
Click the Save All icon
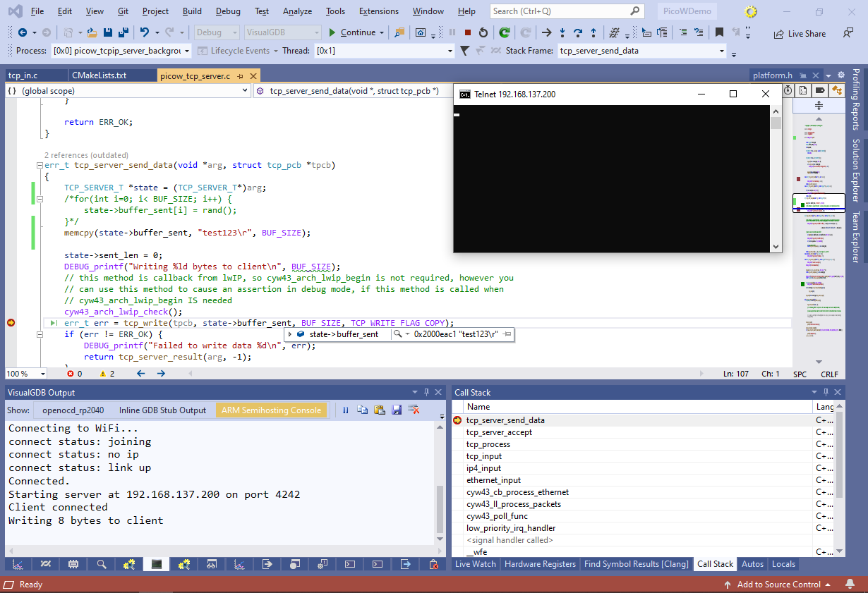pyautogui.click(x=123, y=32)
